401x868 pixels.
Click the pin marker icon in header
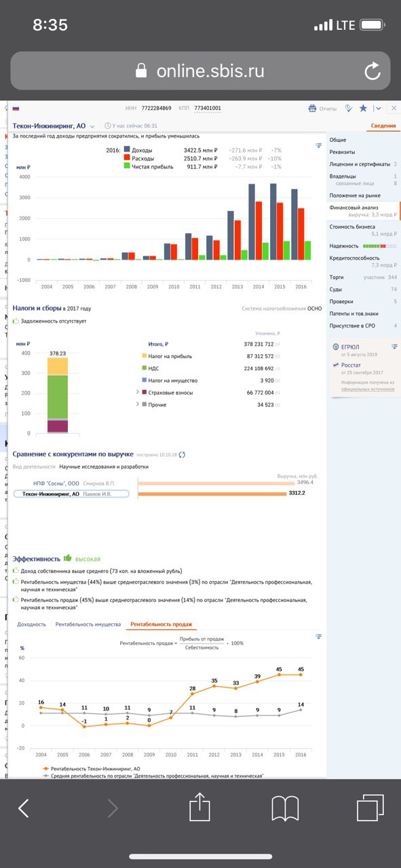point(348,108)
